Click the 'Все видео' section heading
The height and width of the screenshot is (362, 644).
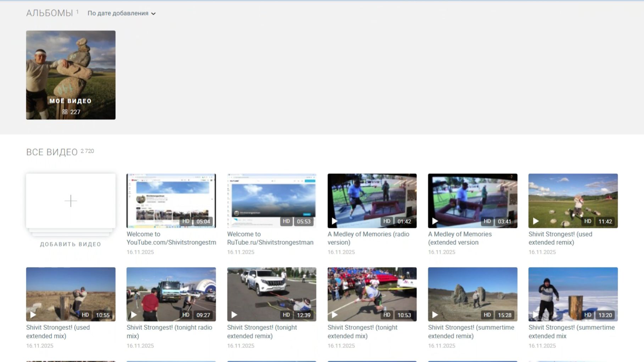pos(52,152)
